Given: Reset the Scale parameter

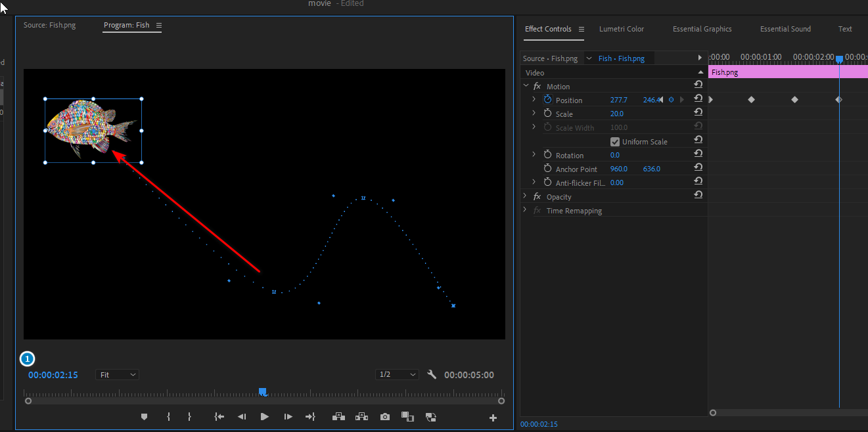Looking at the screenshot, I should 698,114.
